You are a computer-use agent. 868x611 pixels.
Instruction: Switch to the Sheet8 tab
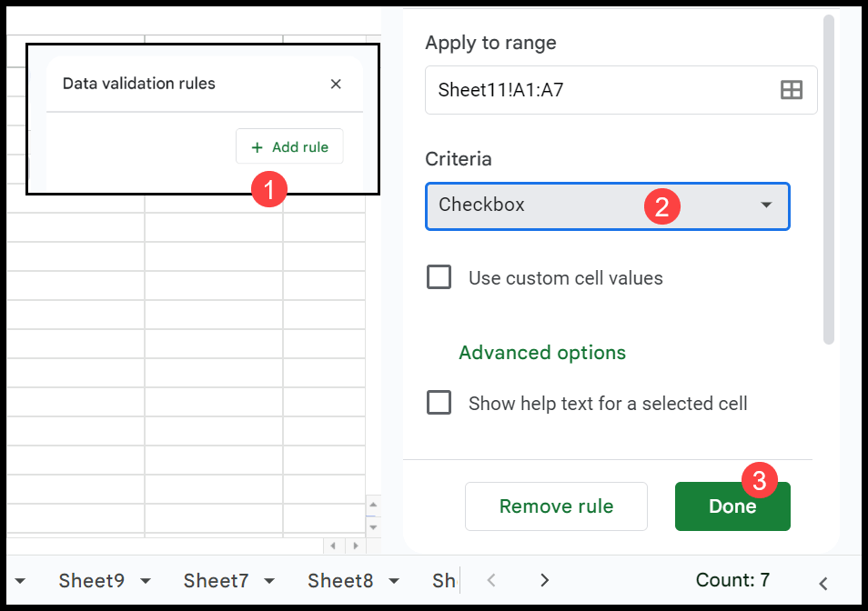(340, 581)
